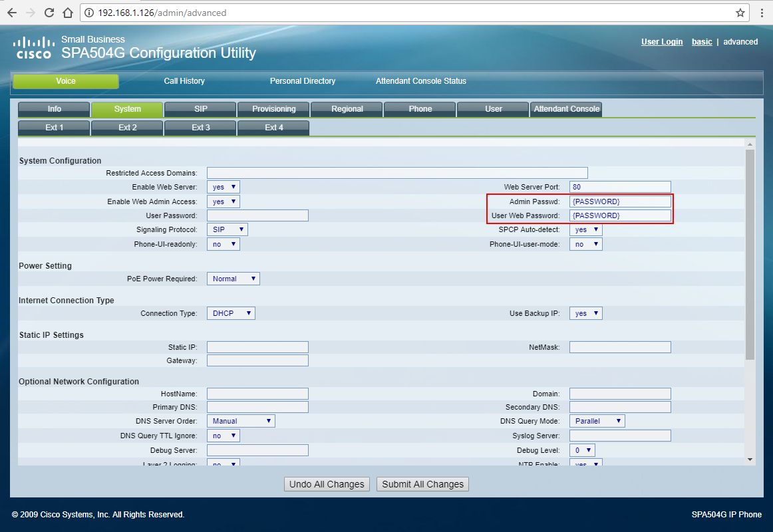Screen dimensions: 773x532
Task: Click the Admin Passwd field
Action: point(620,201)
